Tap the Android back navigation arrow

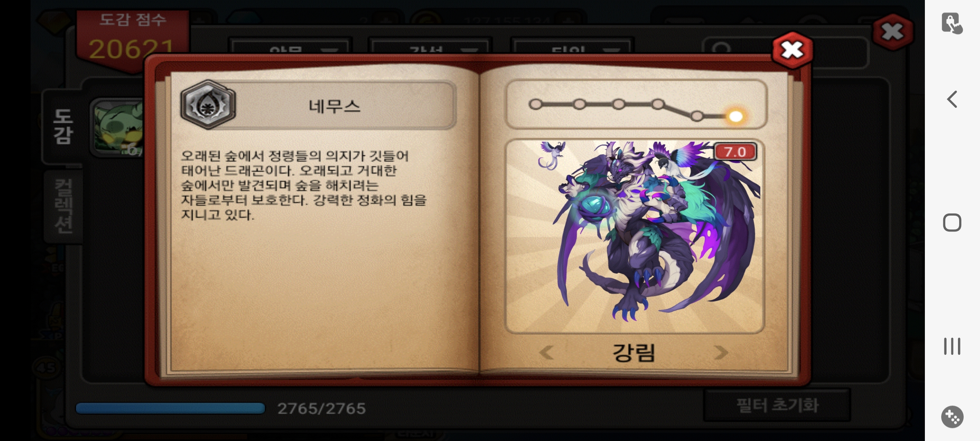952,99
